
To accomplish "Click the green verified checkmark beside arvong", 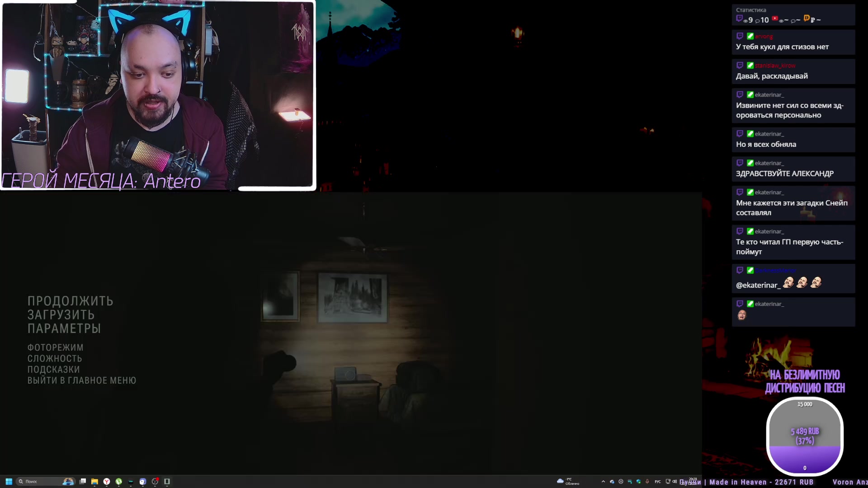I will click(750, 36).
